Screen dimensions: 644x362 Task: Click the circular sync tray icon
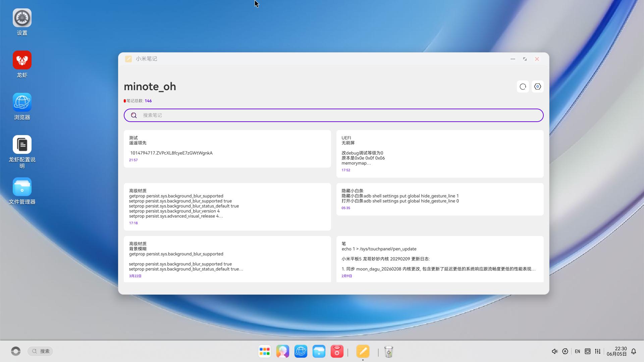565,351
